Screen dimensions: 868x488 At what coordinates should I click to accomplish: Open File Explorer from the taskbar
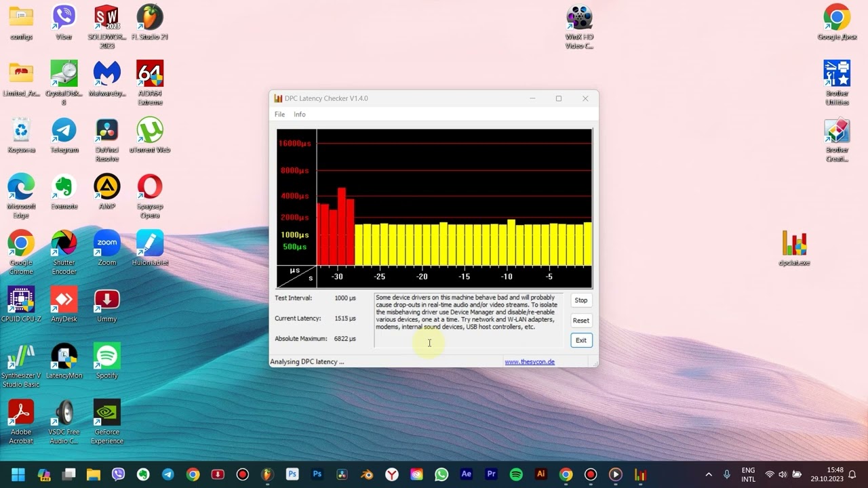tap(94, 474)
